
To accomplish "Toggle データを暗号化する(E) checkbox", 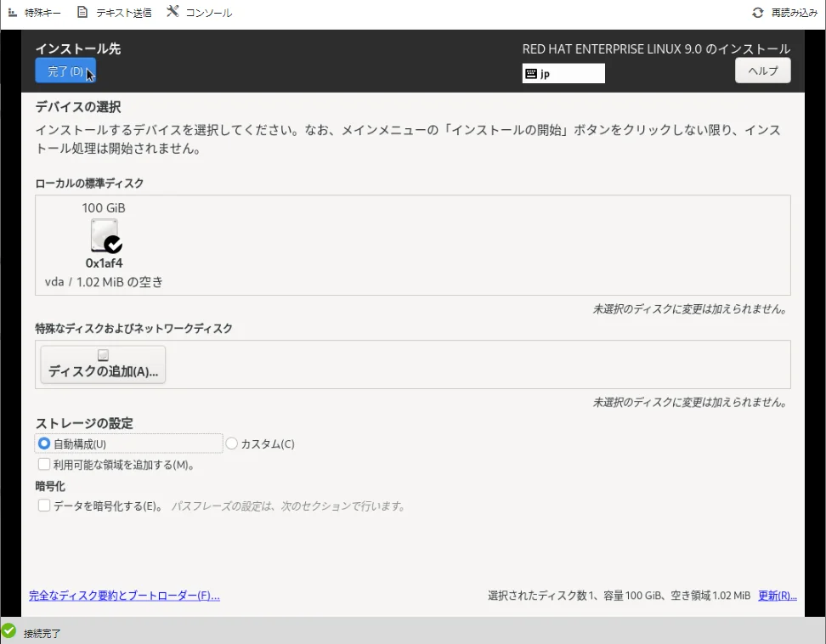I will pyautogui.click(x=44, y=506).
